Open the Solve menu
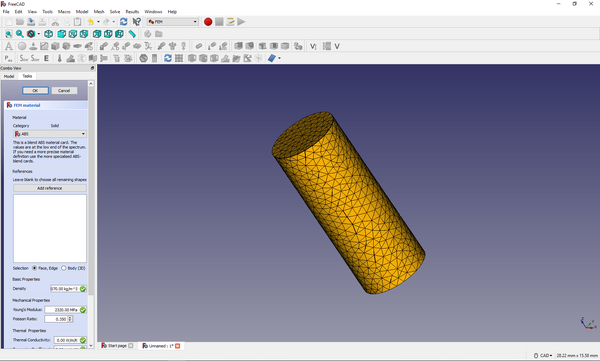The height and width of the screenshot is (361, 600). (x=115, y=11)
